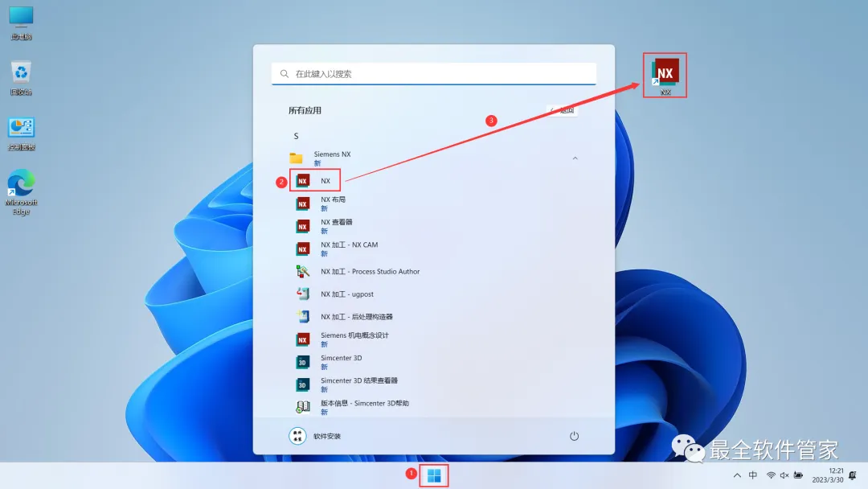The image size is (868, 489).
Task: Collapse Siemens NX folder using its chevron
Action: pos(575,158)
